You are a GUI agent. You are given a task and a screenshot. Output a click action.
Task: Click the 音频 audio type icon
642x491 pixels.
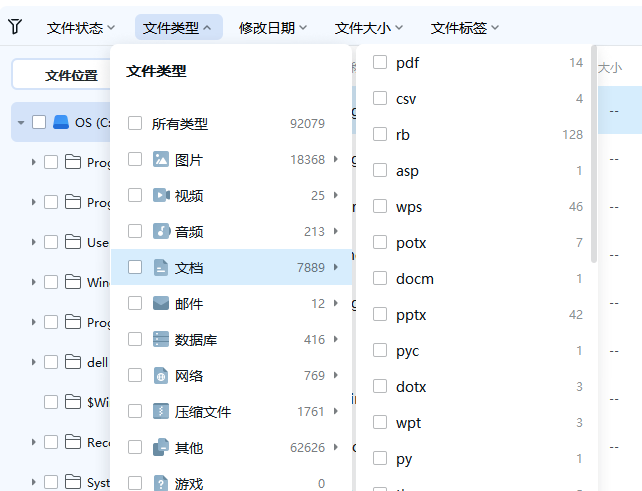161,231
